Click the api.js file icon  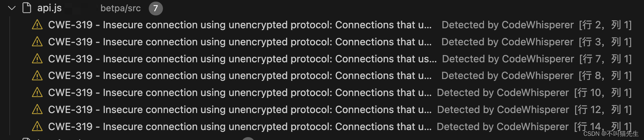click(27, 8)
